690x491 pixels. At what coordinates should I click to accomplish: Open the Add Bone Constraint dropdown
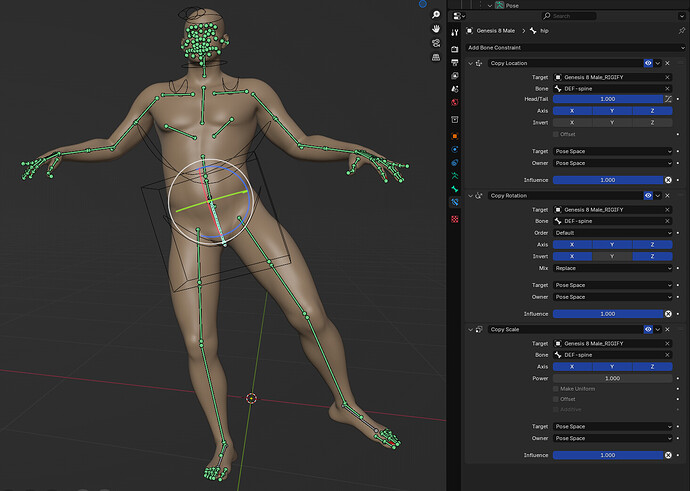point(576,48)
